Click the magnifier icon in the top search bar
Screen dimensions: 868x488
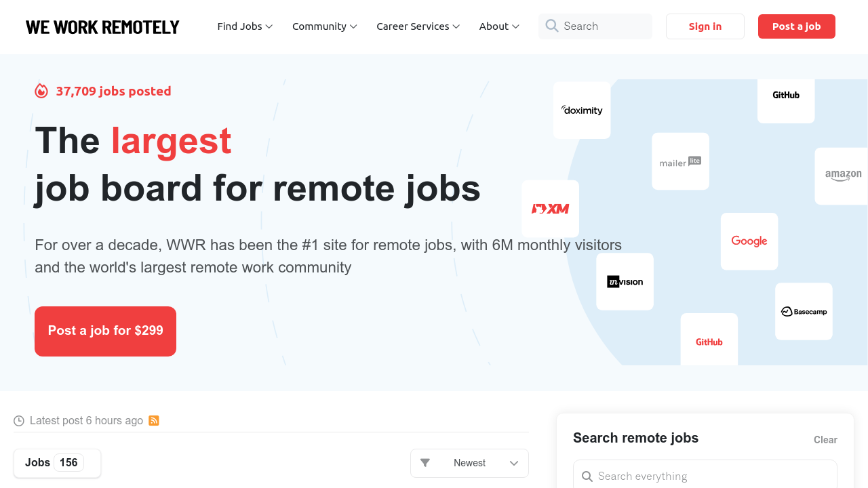coord(552,26)
